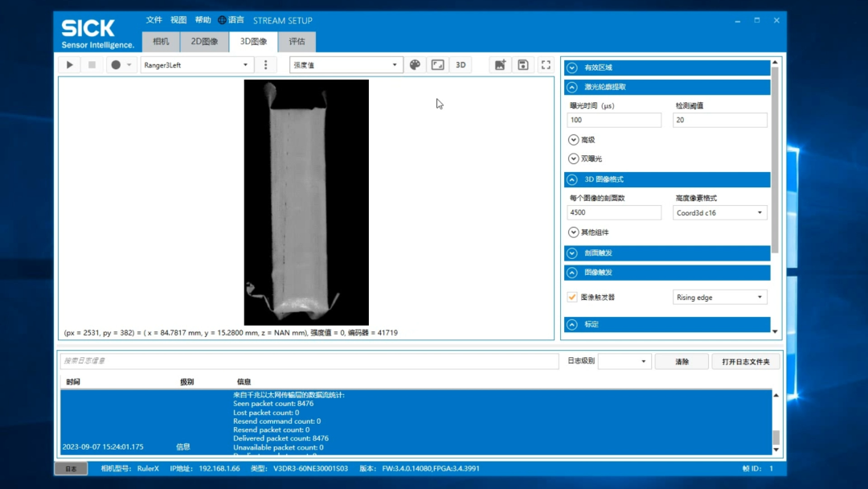Open the Coord3d c16 format dropdown
Screen dimensions: 868x489
tap(719, 213)
